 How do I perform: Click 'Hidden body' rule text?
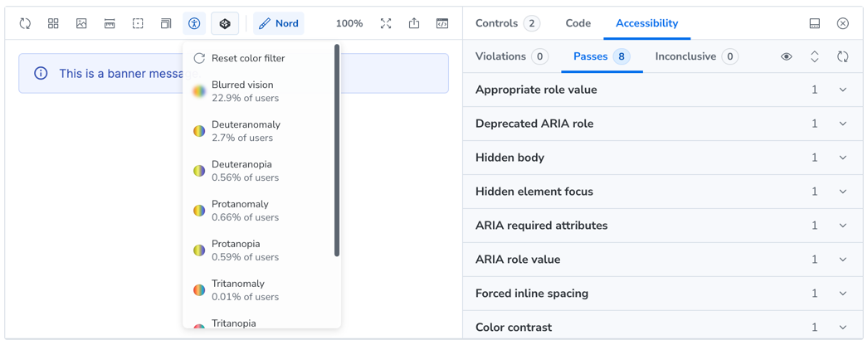(x=510, y=158)
